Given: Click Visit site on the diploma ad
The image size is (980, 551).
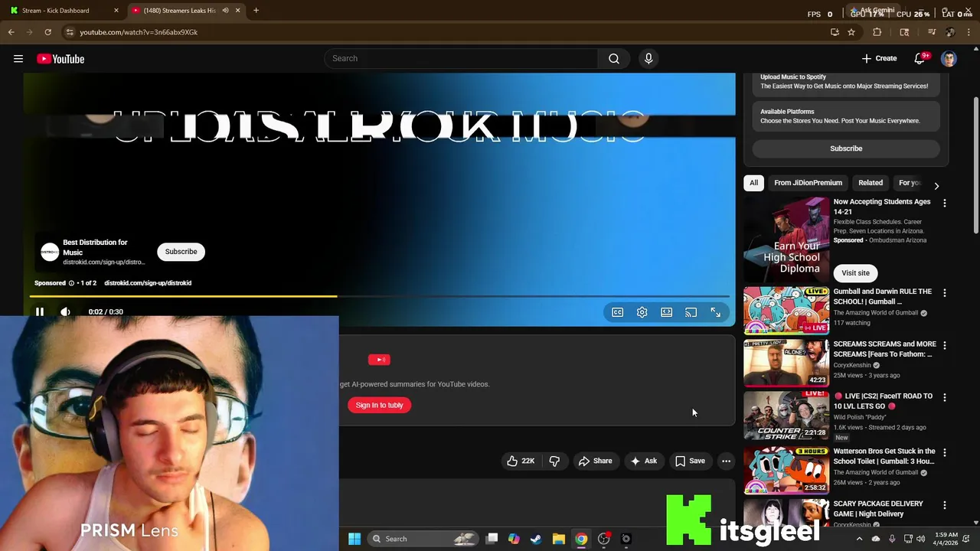Looking at the screenshot, I should pos(855,273).
